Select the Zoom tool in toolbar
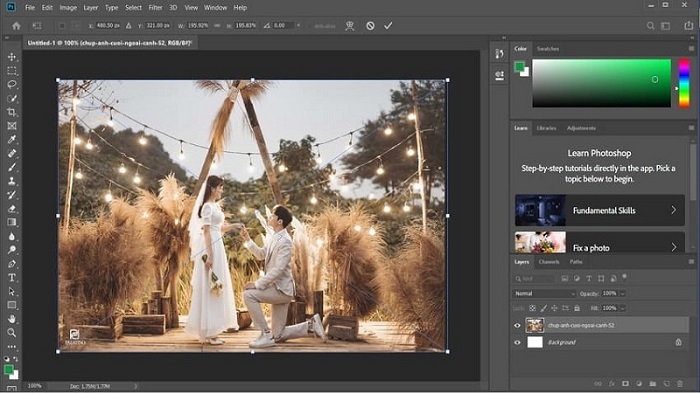 pyautogui.click(x=12, y=333)
